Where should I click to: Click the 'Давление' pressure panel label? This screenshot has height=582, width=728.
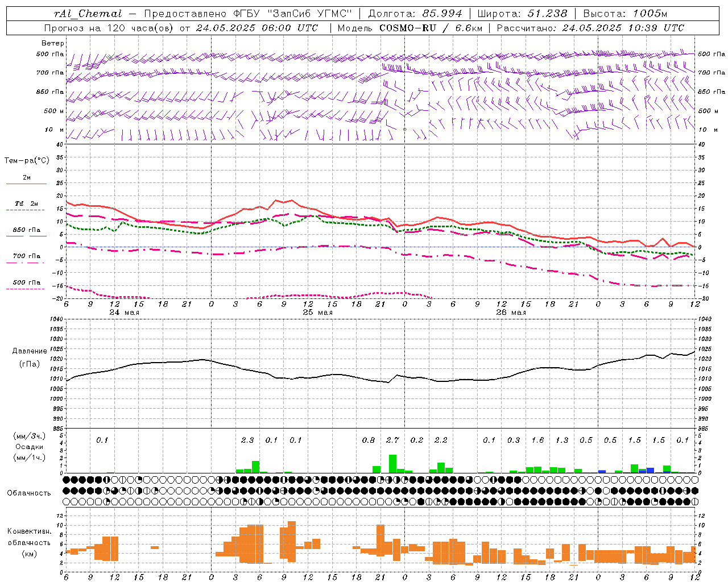pyautogui.click(x=30, y=351)
